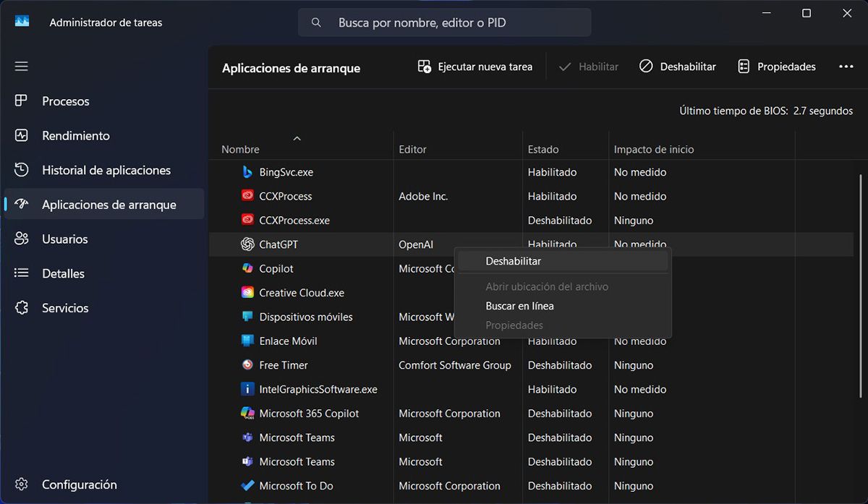The height and width of the screenshot is (504, 868).
Task: Click the Microsoft To Do checkmark icon
Action: click(247, 486)
